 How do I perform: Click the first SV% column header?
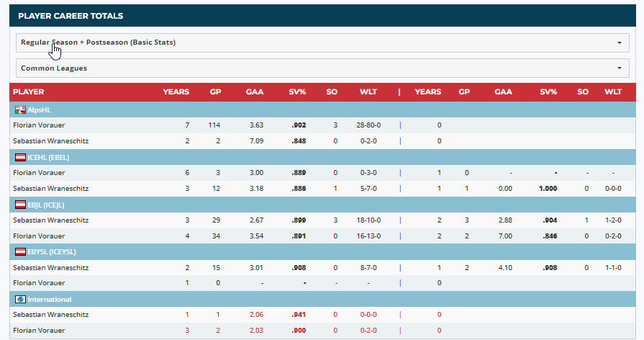point(297,92)
